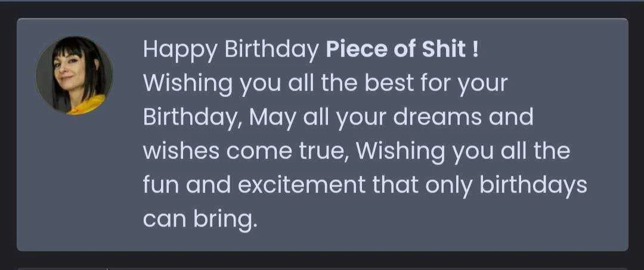Click the "Wishing you all the best" line
This screenshot has width=644, height=270.
click(x=326, y=84)
